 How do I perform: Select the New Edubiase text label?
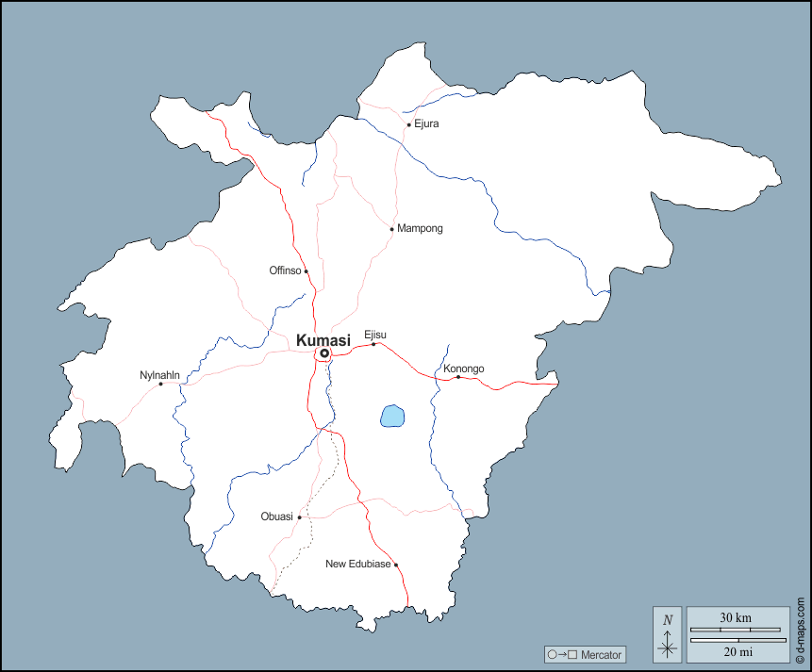click(x=358, y=565)
